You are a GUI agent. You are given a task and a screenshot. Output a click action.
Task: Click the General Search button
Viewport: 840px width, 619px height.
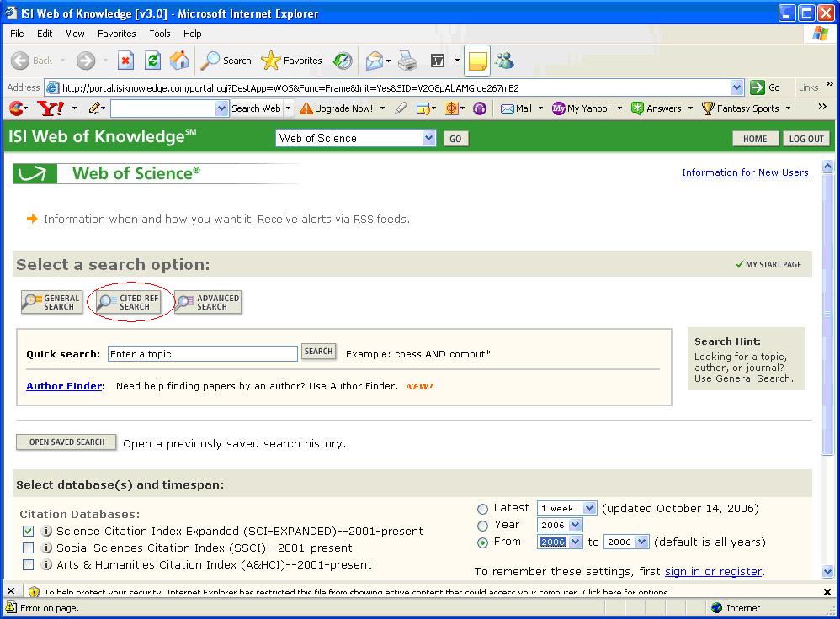click(x=52, y=302)
